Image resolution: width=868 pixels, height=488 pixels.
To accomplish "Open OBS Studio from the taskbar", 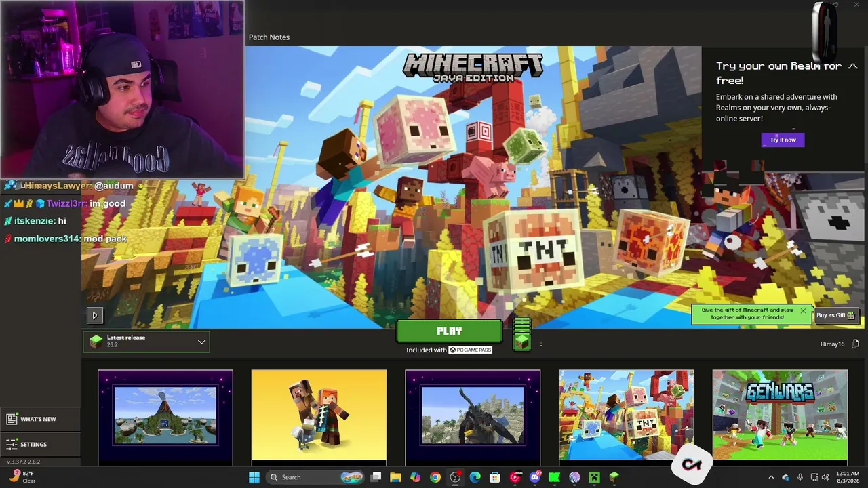I will coord(455,477).
